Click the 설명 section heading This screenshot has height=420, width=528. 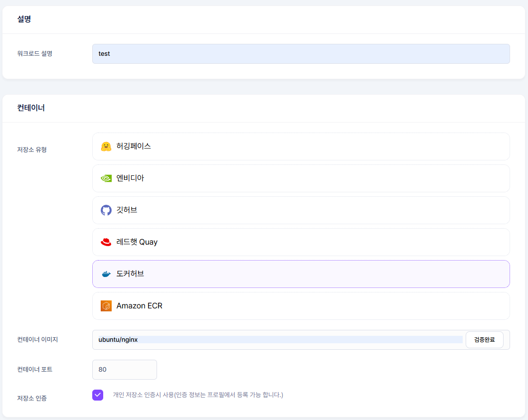(24, 19)
